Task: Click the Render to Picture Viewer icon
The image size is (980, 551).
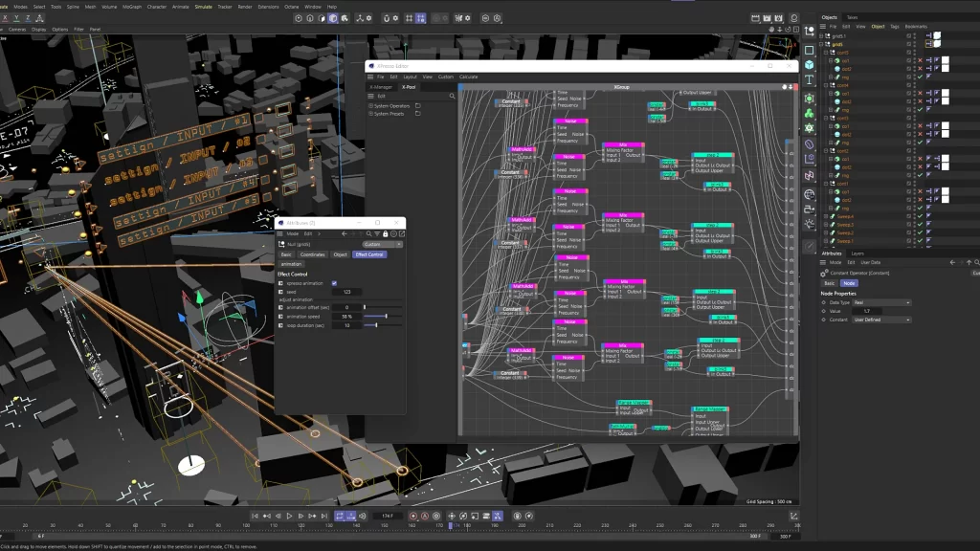Action: pos(768,17)
